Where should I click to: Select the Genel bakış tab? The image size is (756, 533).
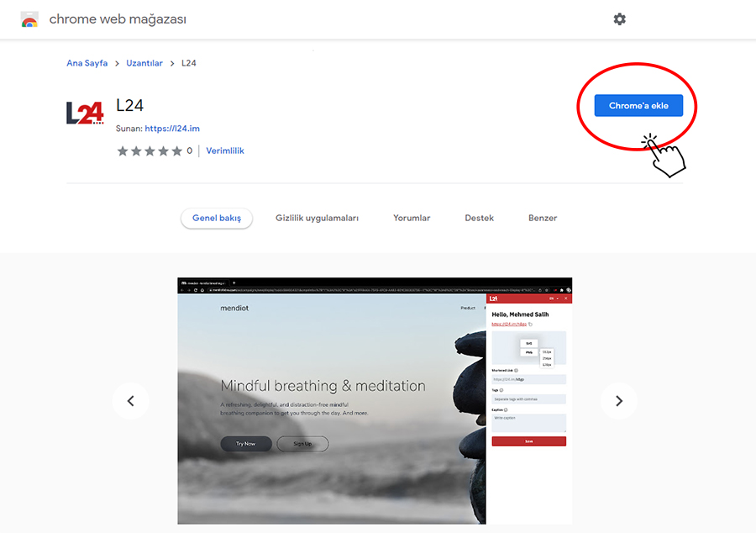[x=217, y=218]
